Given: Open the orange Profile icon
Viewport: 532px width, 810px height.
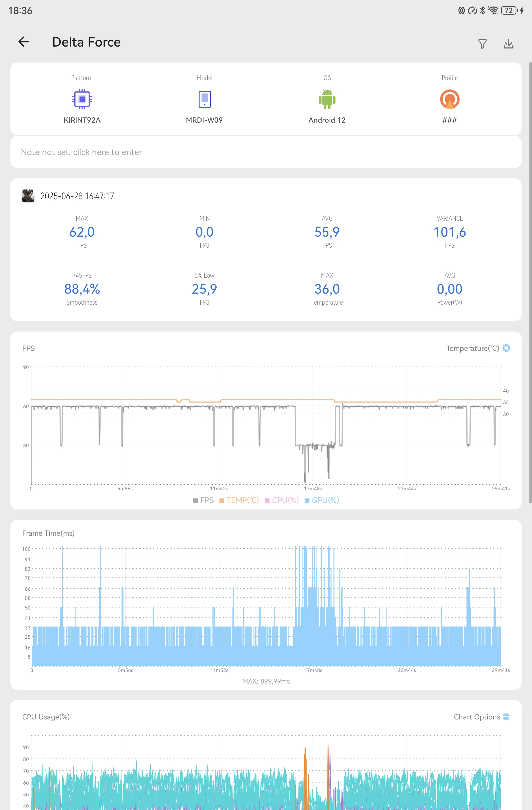Looking at the screenshot, I should [x=450, y=99].
